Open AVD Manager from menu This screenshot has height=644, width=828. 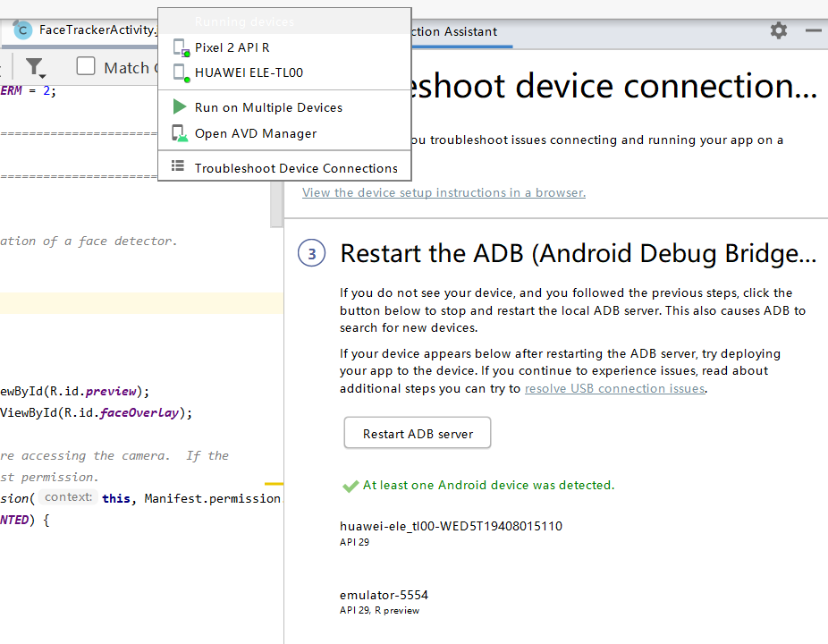(284, 133)
